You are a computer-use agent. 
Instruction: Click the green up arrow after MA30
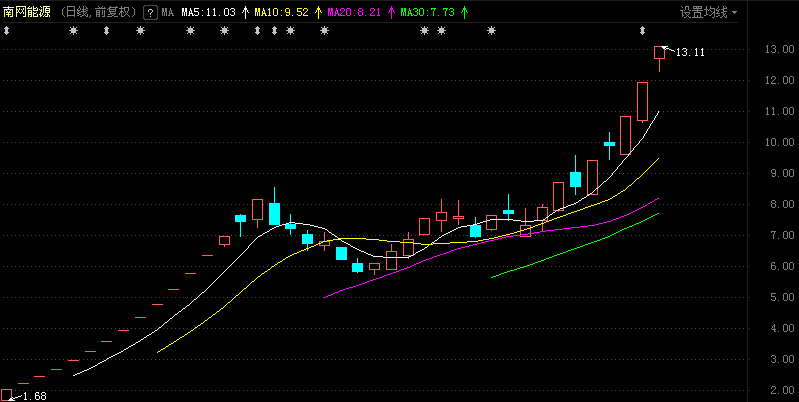[464, 12]
